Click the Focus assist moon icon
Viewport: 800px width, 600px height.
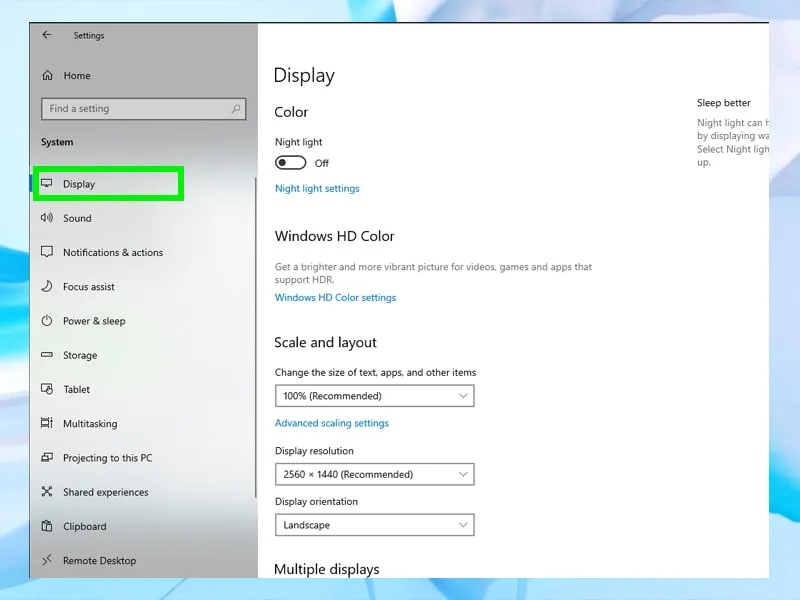47,287
